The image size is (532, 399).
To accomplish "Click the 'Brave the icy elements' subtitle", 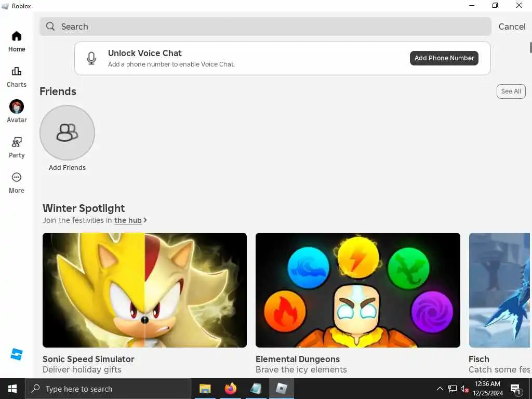I will coord(301,369).
